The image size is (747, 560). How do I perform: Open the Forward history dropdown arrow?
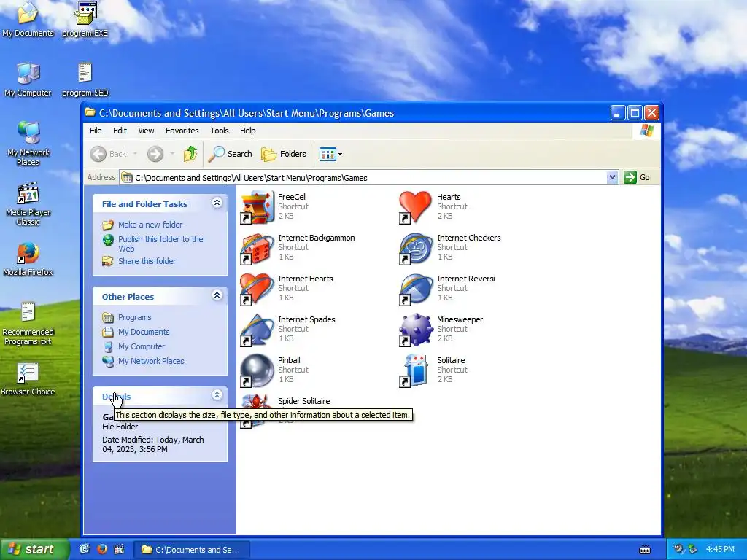(172, 154)
